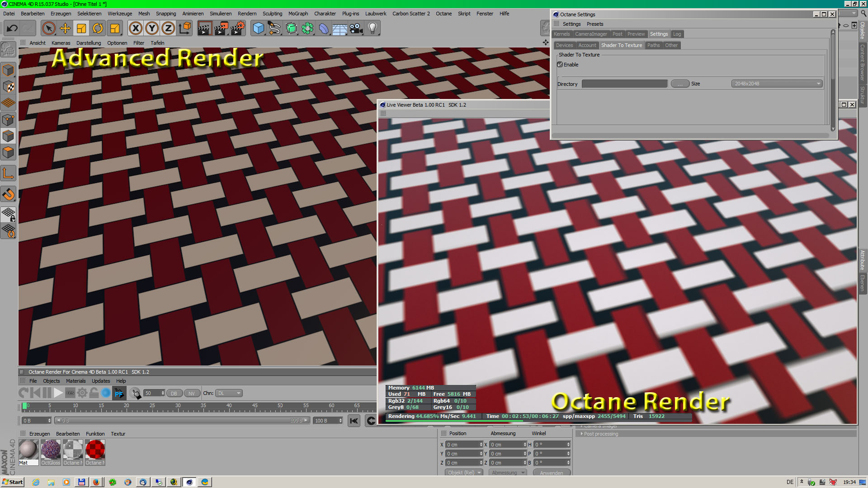Open the Size 2048x2048 dropdown
The height and width of the screenshot is (488, 868).
pos(777,84)
